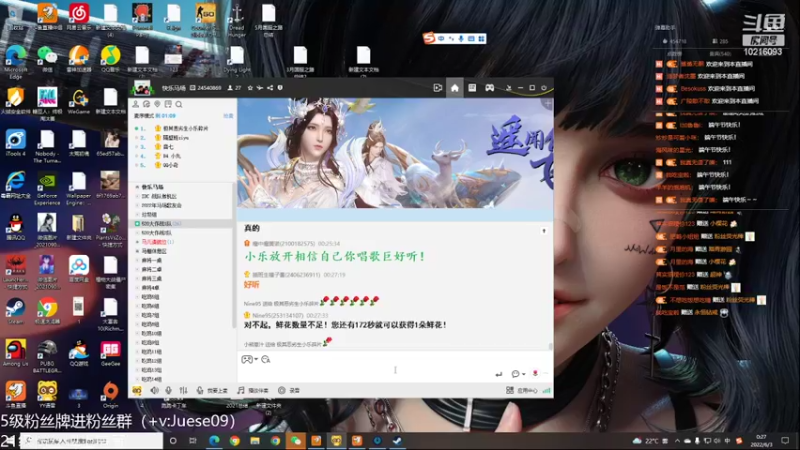This screenshot has width=800, height=450.
Task: Open the WeChat desktop shortcut
Action: click(47, 59)
